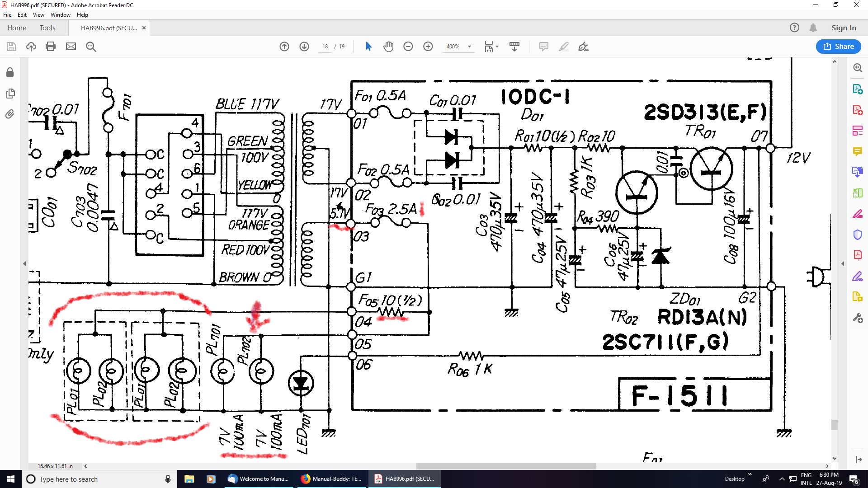Open Comment tool in right pane
Screen dimensions: 868x488
(858, 151)
